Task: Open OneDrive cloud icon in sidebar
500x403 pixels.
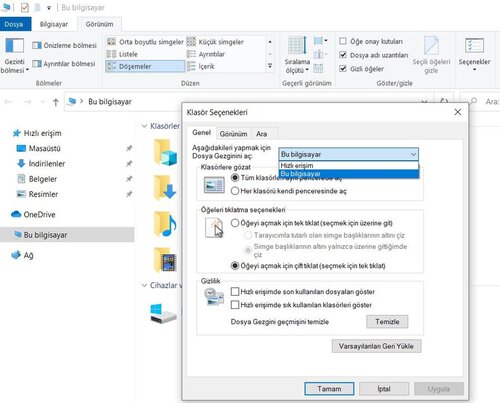Action: point(16,214)
